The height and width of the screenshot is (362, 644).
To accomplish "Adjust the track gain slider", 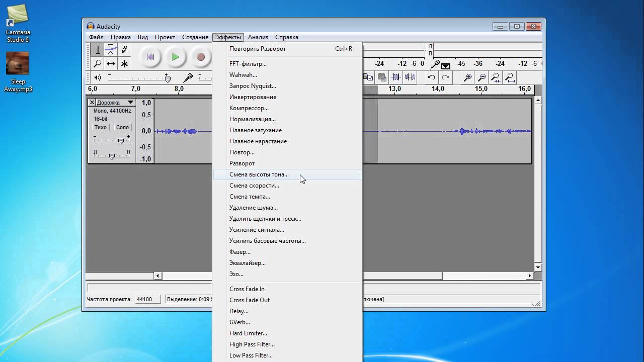I will pos(121,141).
